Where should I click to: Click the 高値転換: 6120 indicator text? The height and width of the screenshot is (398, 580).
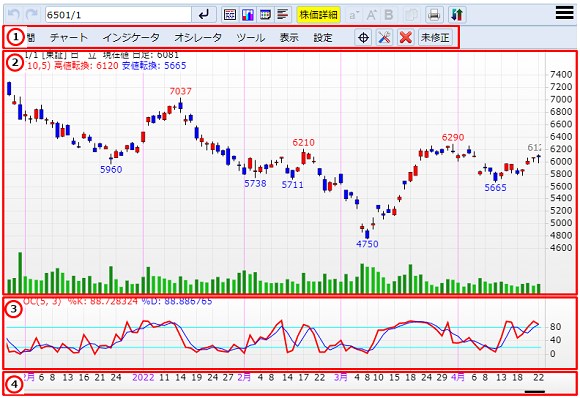tap(86, 66)
